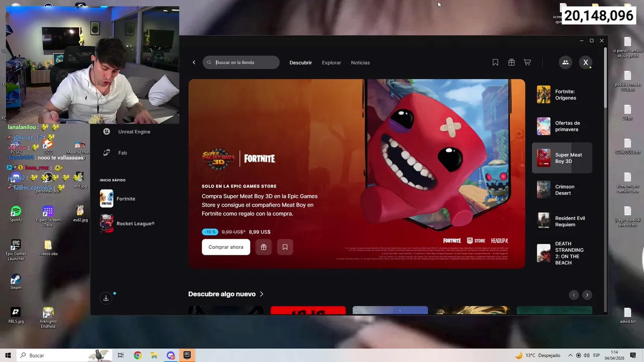Image resolution: width=644 pixels, height=362 pixels.
Task: Open Steam desktop shortcut
Action: pyautogui.click(x=16, y=282)
